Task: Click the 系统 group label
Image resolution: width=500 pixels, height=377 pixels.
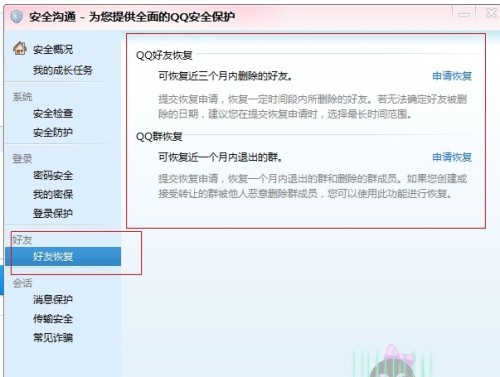Action: pyautogui.click(x=22, y=97)
